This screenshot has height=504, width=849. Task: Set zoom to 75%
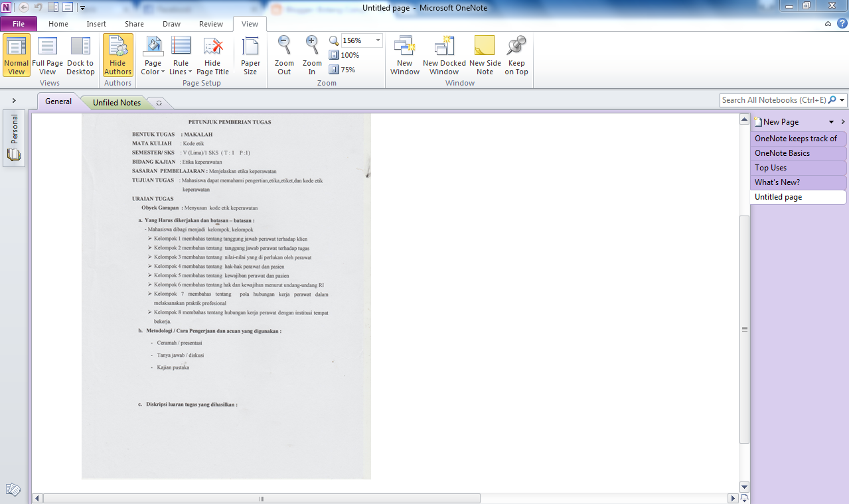click(343, 69)
